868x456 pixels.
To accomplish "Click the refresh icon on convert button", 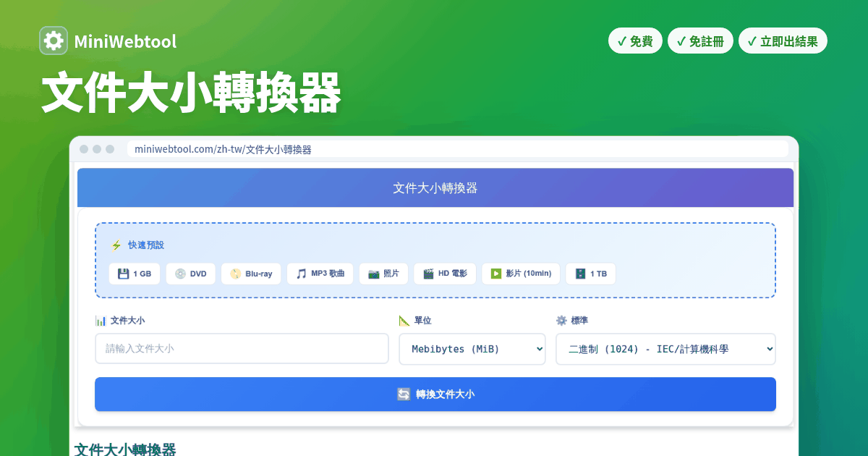I will pyautogui.click(x=404, y=394).
